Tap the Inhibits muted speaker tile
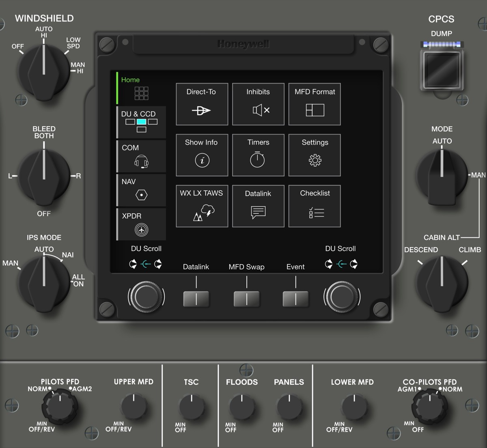This screenshot has width=487, height=448. tap(258, 104)
